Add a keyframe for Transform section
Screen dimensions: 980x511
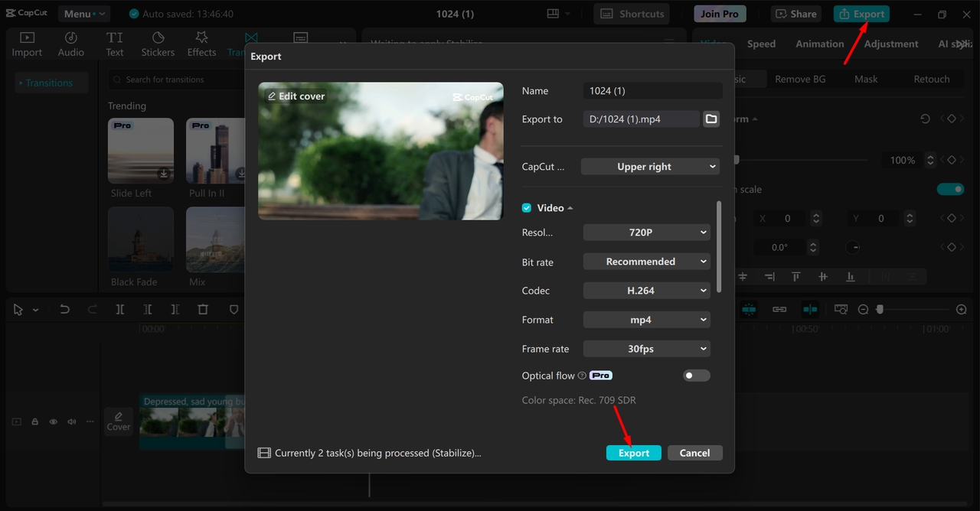(952, 119)
